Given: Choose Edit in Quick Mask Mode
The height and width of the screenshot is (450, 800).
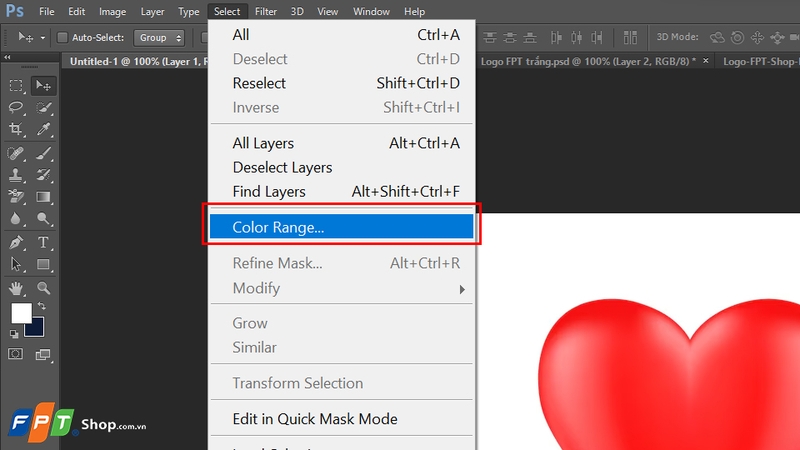Looking at the screenshot, I should 342,419.
